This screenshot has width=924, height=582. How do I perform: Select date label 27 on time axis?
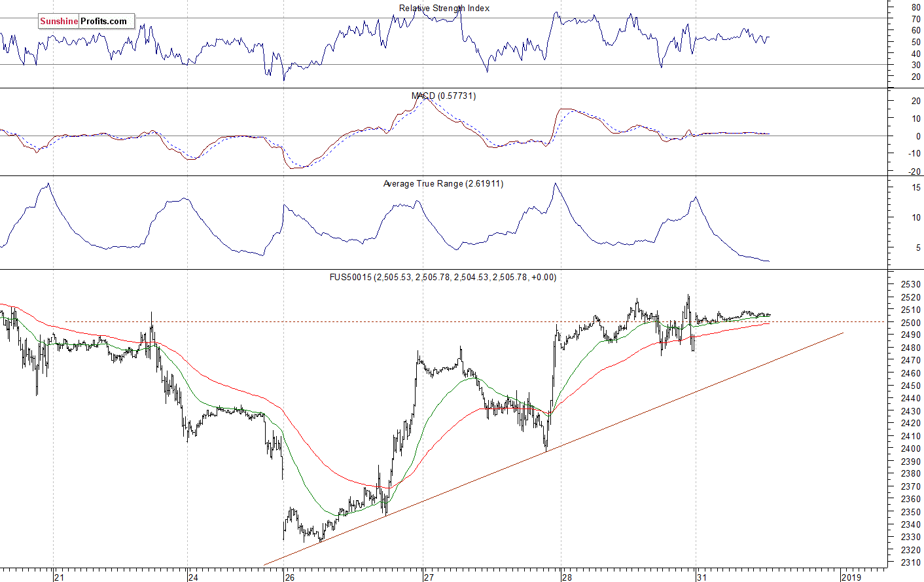(429, 577)
